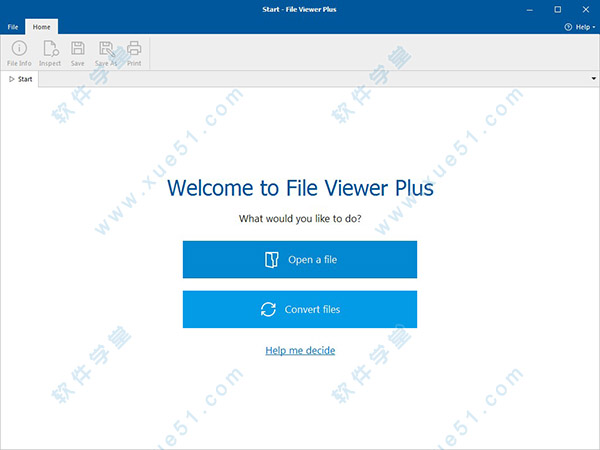
Task: Click the Save icon in ribbon
Action: click(78, 48)
